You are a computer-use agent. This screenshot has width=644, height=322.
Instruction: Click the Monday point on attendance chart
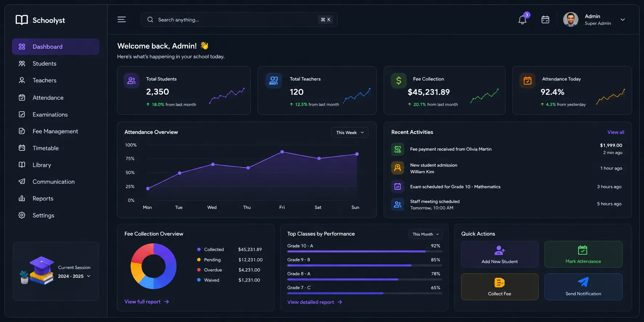(148, 188)
